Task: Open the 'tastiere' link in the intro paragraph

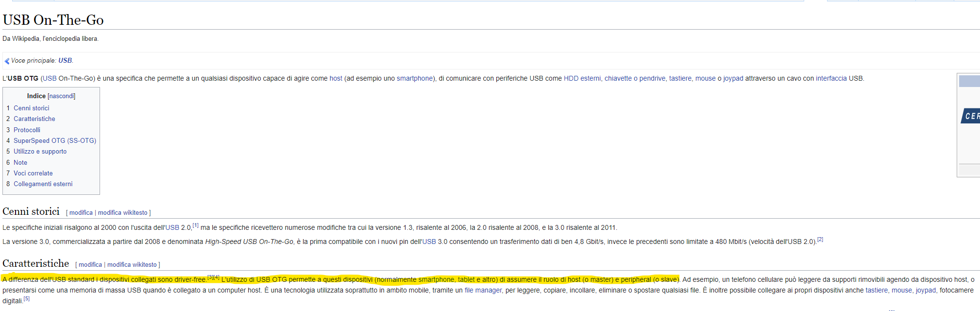Action: click(680, 78)
